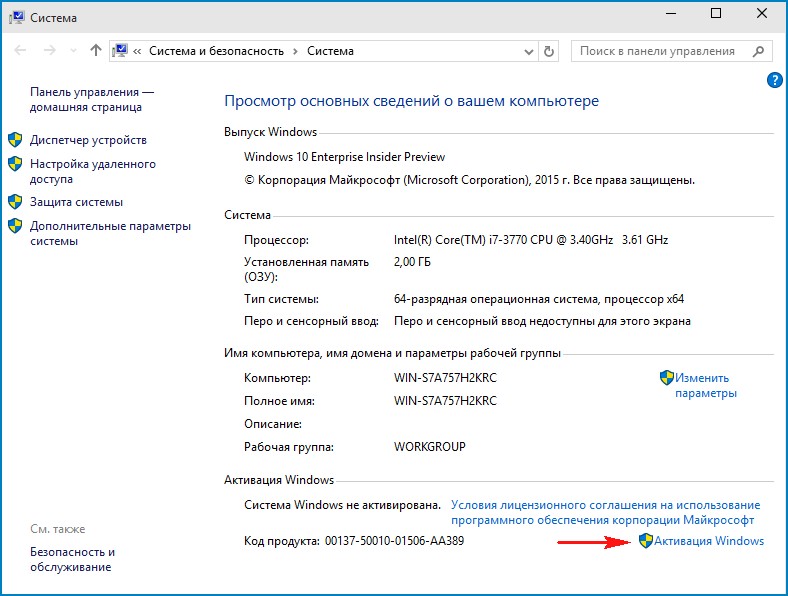
Task: Click Активация Windows link
Action: pyautogui.click(x=709, y=541)
